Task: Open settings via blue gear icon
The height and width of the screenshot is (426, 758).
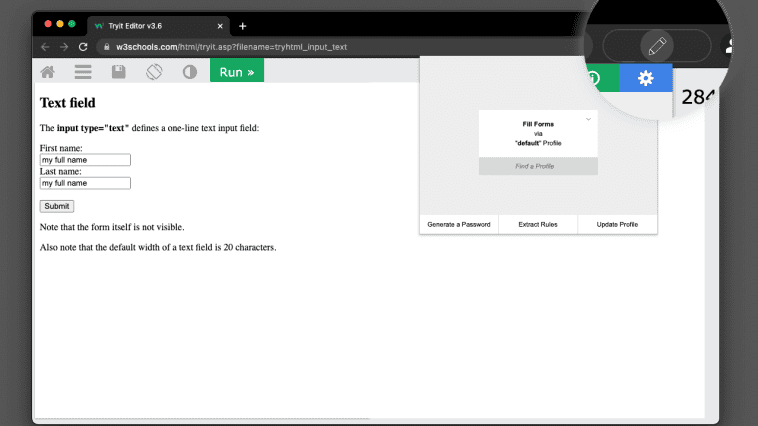Action: [645, 78]
